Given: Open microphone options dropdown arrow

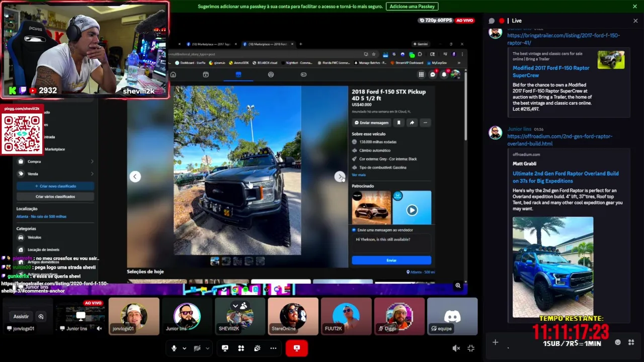Looking at the screenshot, I should point(184,348).
